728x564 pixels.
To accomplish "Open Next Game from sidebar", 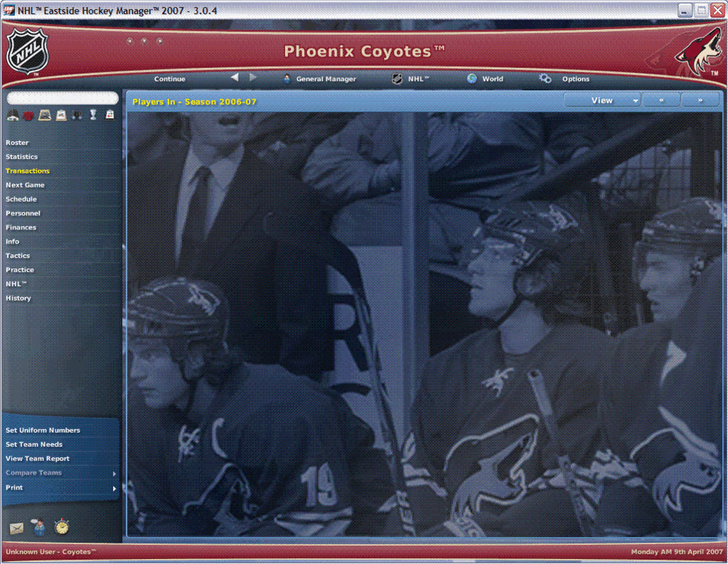I will (x=25, y=185).
